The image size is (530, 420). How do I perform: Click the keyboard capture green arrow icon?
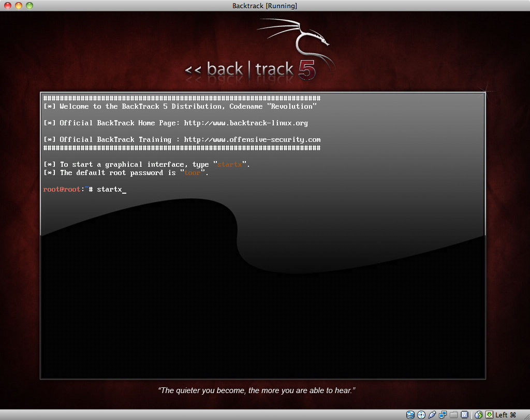click(489, 415)
